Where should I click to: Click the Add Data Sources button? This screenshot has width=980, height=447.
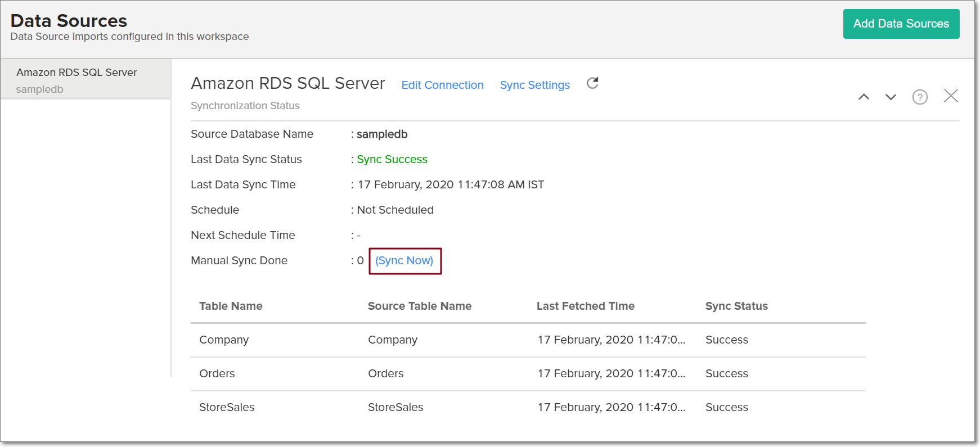pos(901,24)
